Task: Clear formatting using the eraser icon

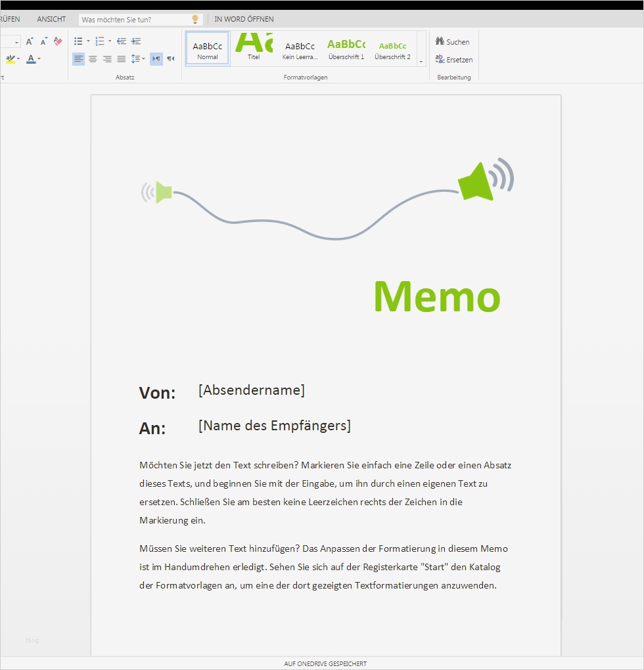Action: pyautogui.click(x=58, y=41)
